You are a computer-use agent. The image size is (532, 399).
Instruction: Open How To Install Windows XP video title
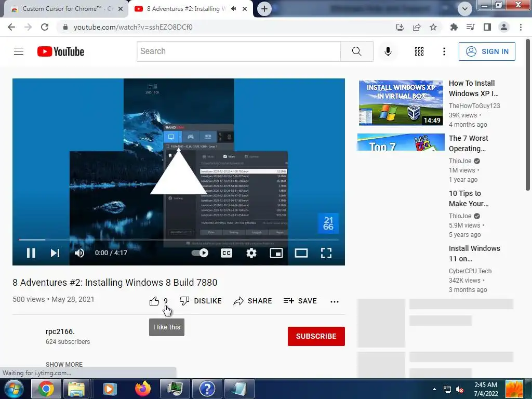point(474,88)
